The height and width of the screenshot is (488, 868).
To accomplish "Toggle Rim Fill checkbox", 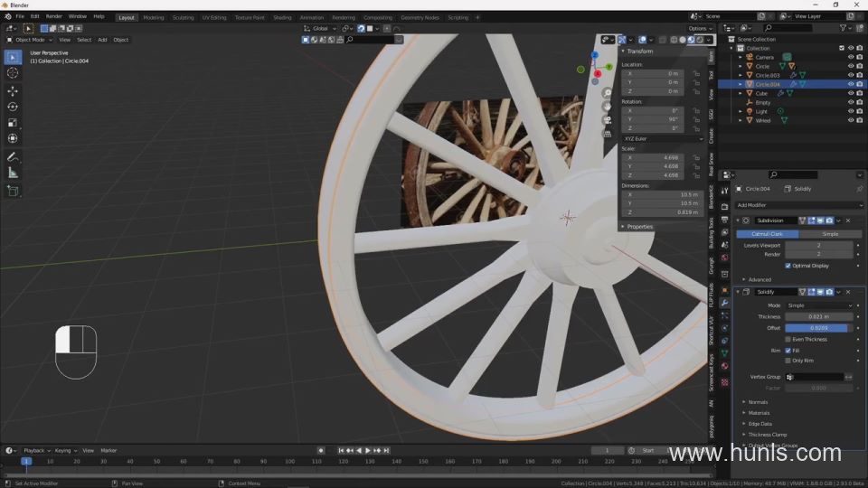I will pos(788,351).
